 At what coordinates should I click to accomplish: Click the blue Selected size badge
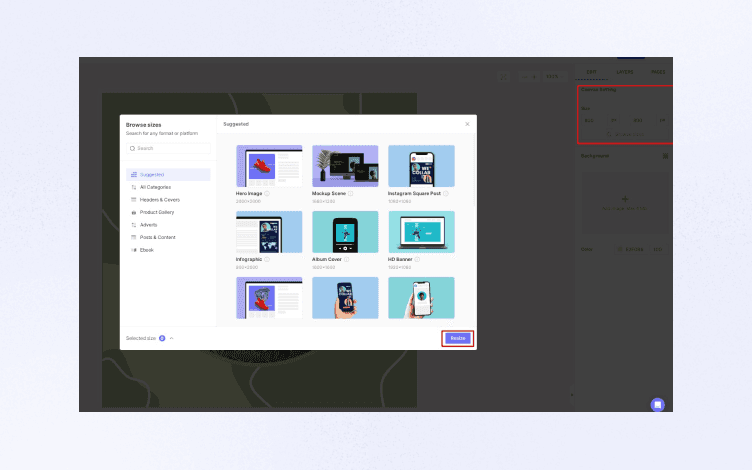click(162, 339)
